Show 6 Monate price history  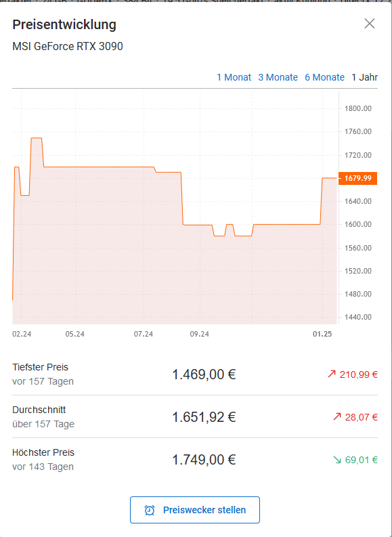tap(324, 77)
